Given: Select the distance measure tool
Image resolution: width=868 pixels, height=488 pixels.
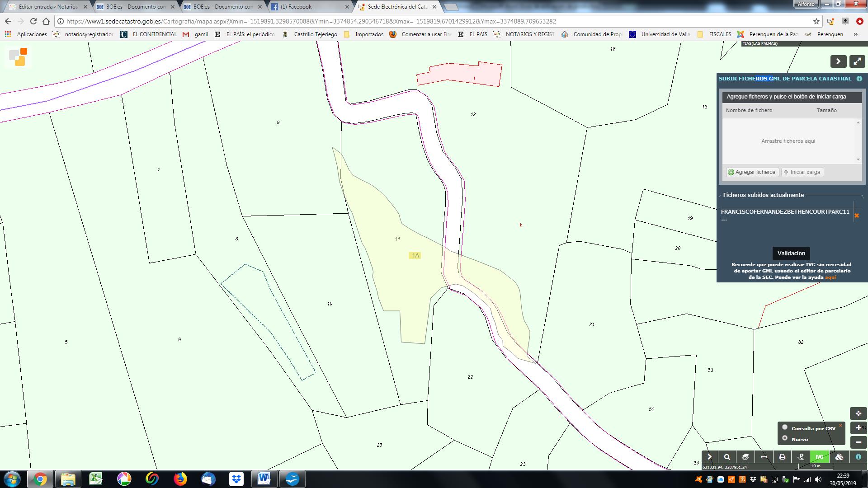Looking at the screenshot, I should pyautogui.click(x=764, y=457).
